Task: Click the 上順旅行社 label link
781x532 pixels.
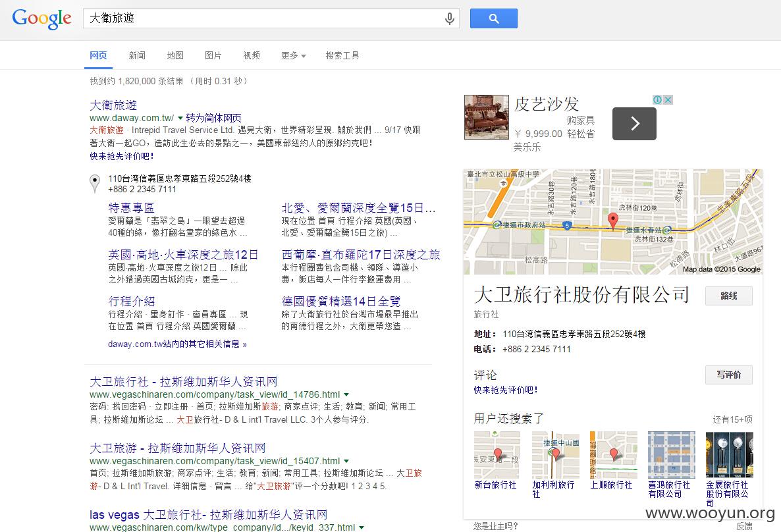Action: coord(611,485)
